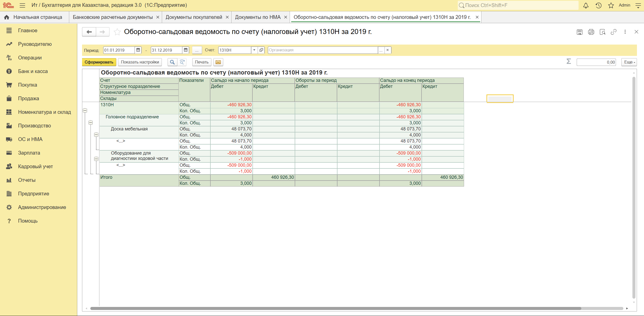Click magnifier find icon in toolbar
The height and width of the screenshot is (316, 644).
coord(172,62)
